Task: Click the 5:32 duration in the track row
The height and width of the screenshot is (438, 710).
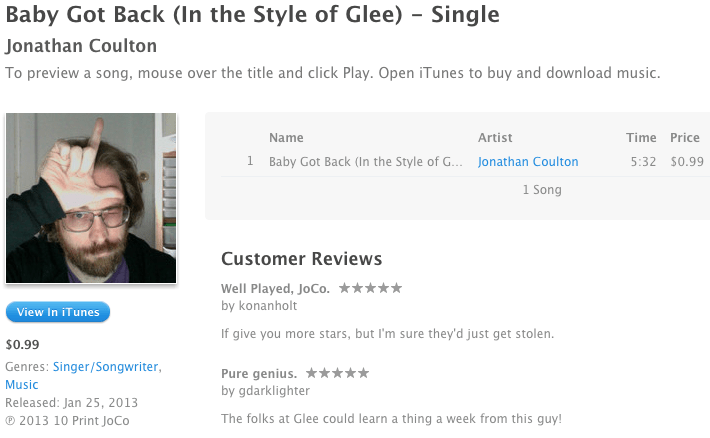Action: (x=641, y=162)
